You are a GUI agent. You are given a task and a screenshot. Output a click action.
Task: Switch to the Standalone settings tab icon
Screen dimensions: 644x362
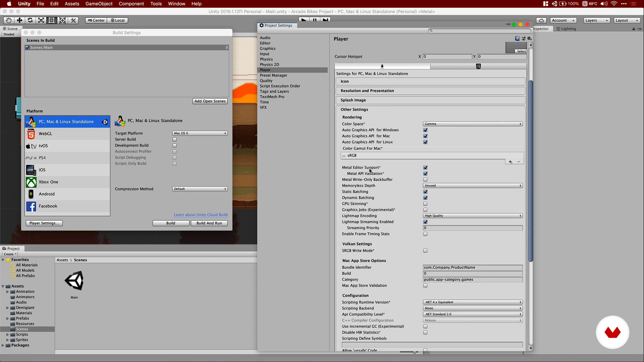pyautogui.click(x=382, y=66)
